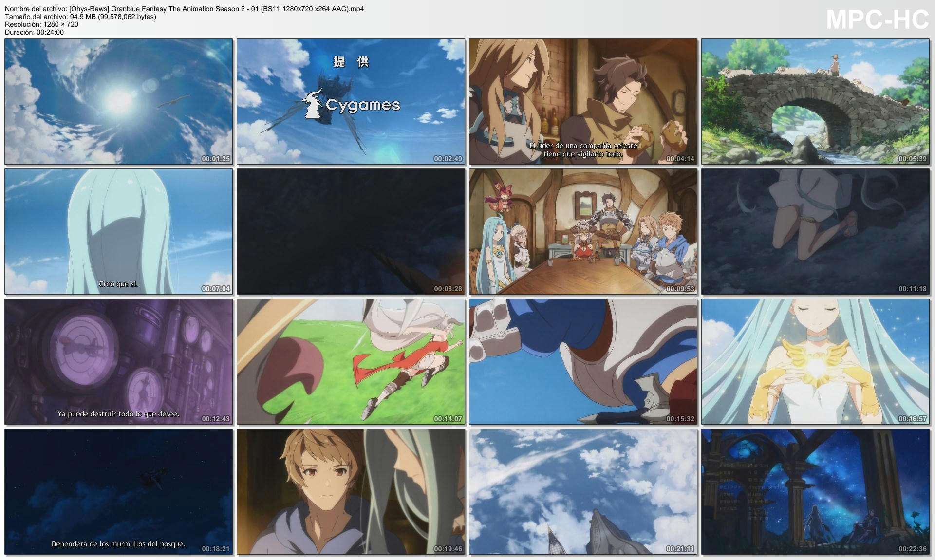Viewport: 935px width, 560px height.
Task: Click the 'Duración: 00:24:00' text
Action: [x=34, y=32]
